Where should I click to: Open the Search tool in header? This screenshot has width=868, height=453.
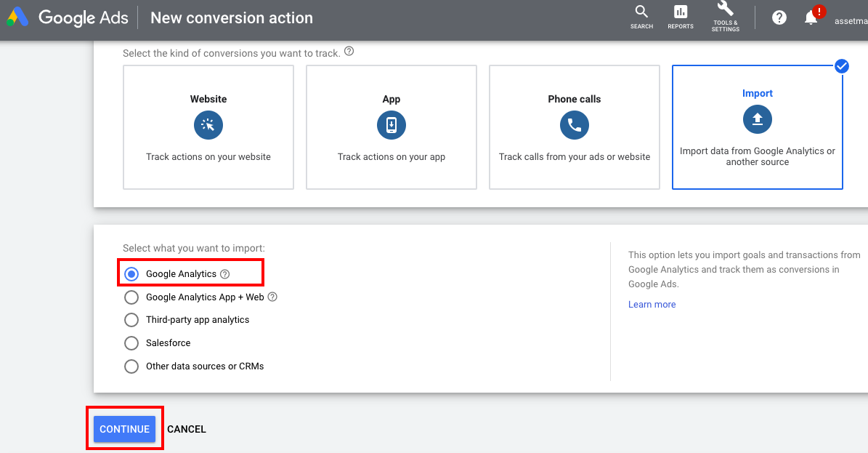pos(641,16)
